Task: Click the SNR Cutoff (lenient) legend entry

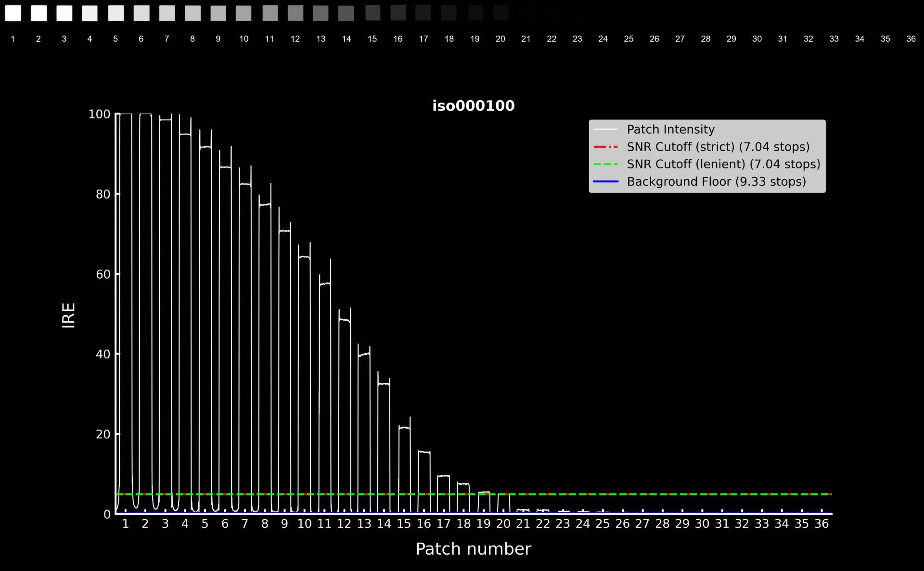Action: tap(723, 164)
